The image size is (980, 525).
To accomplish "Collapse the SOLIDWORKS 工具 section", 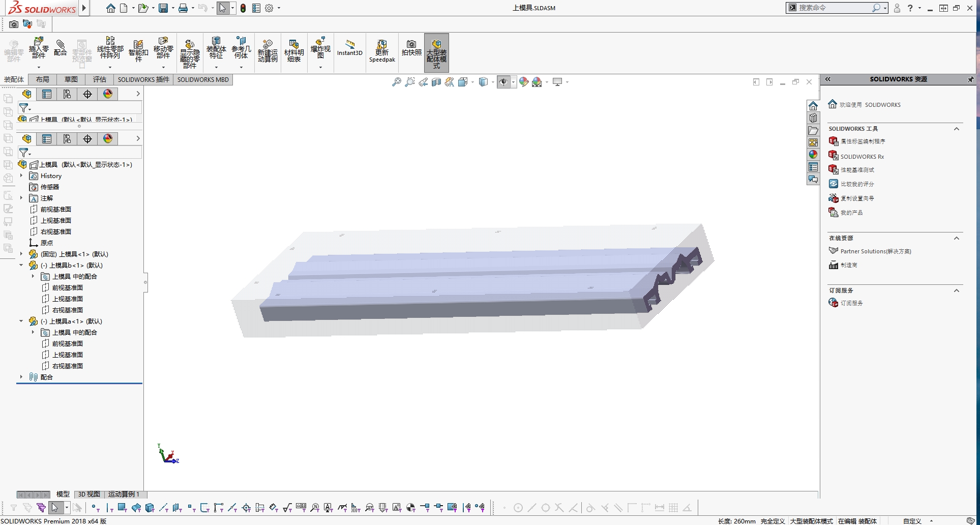I will [957, 129].
